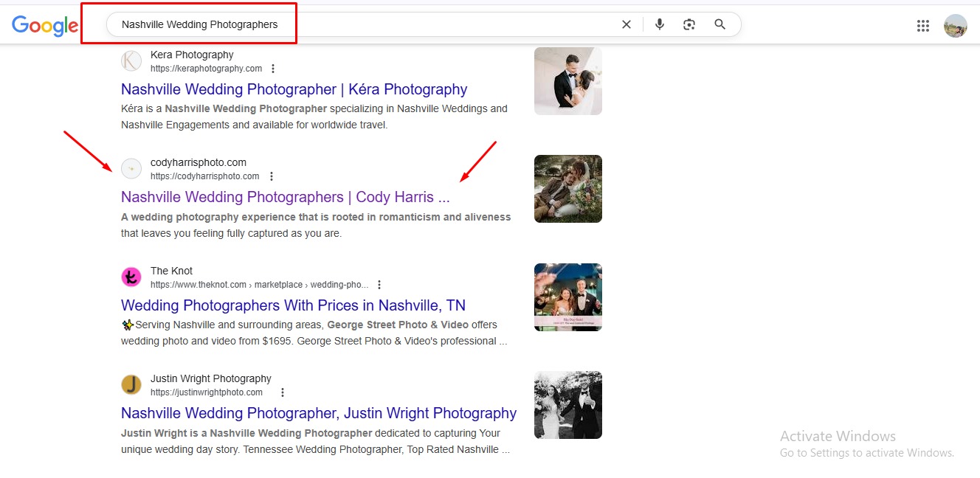Open Nashville Wedding Photographer Kéra Photography link
The image size is (980, 478).
294,89
